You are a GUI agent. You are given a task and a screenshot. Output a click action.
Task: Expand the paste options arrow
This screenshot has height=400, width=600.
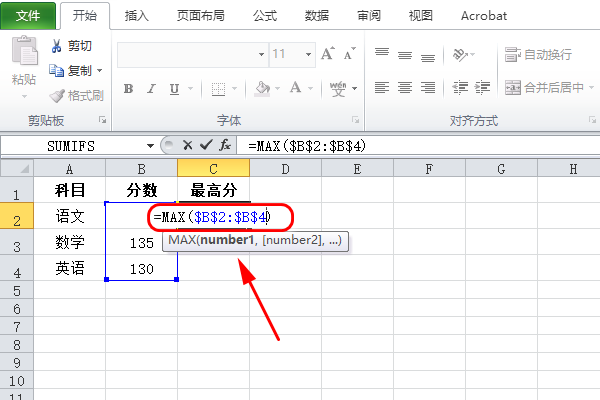pos(24,96)
